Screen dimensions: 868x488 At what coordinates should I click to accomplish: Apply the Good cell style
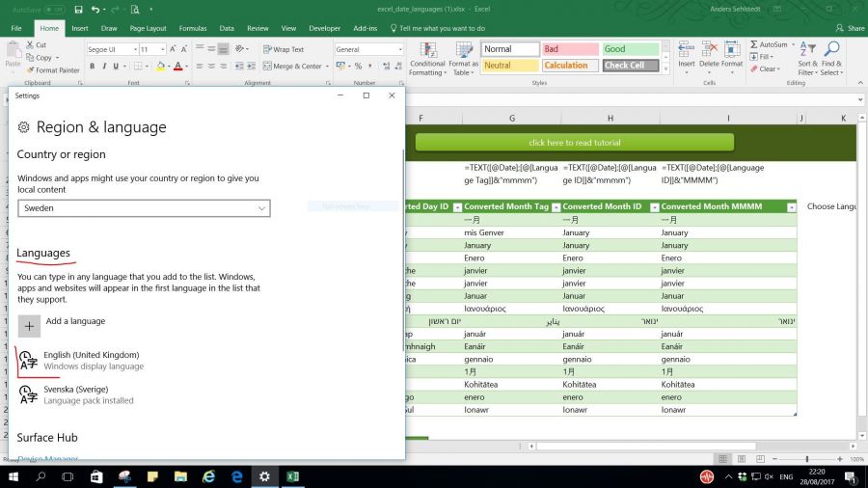[x=631, y=48]
